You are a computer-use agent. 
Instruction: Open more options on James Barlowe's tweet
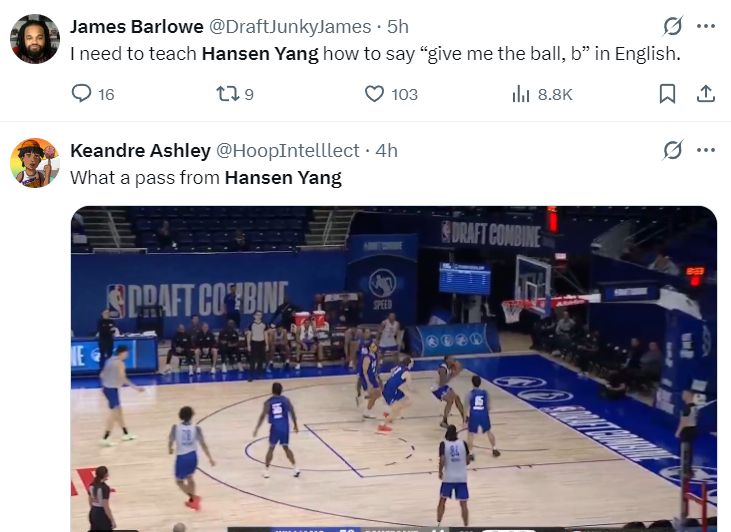(706, 26)
